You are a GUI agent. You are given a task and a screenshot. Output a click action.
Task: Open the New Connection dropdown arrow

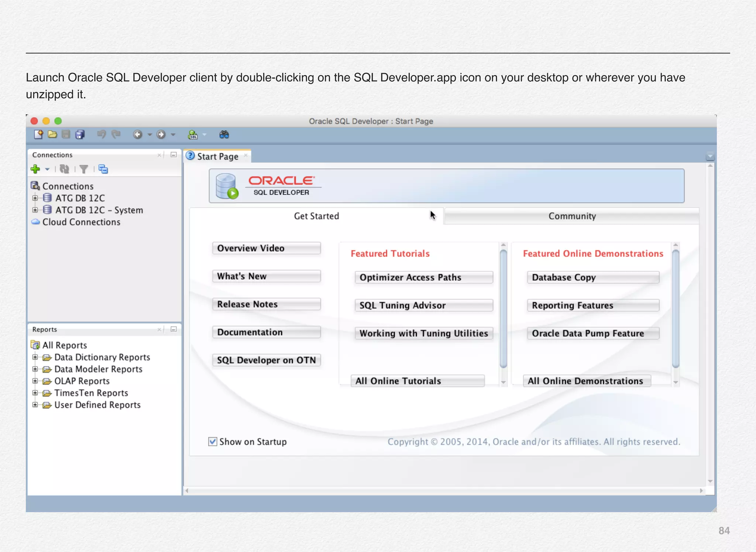(x=47, y=169)
